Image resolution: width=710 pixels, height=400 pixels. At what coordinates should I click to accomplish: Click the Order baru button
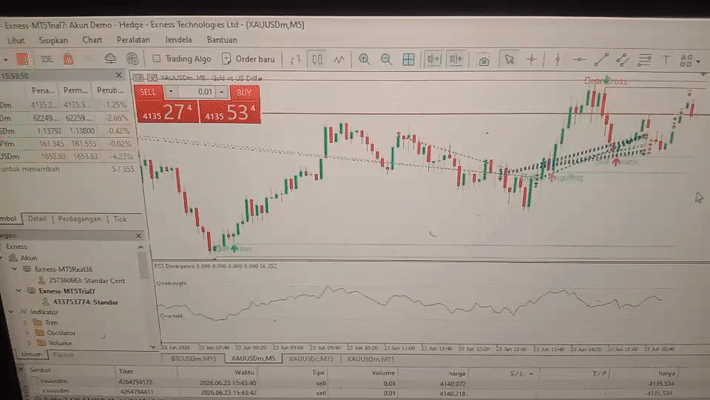pos(249,59)
